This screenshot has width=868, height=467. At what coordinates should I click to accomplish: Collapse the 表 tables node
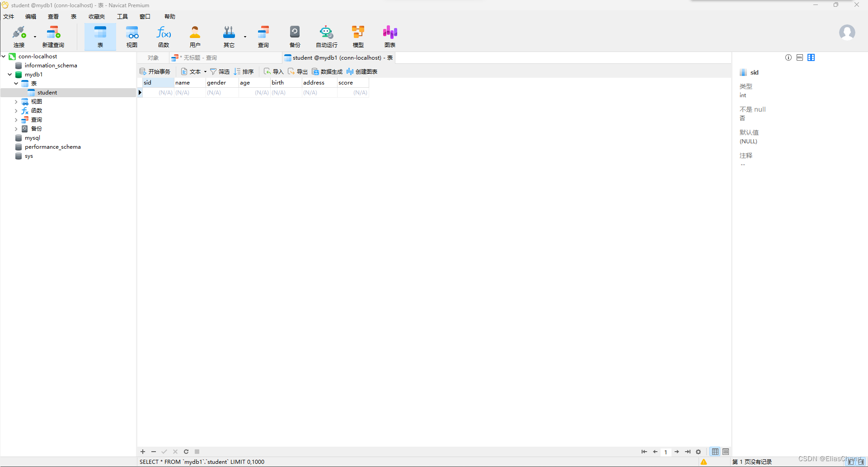pyautogui.click(x=16, y=83)
